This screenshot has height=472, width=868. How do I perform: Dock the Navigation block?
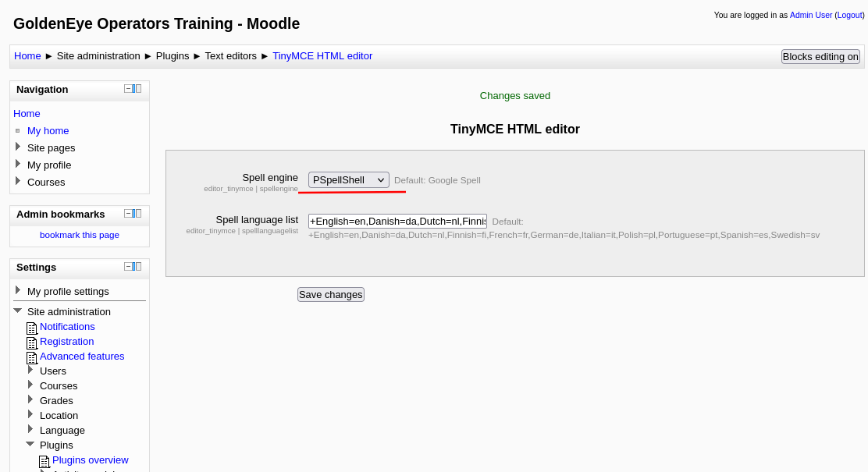pyautogui.click(x=137, y=88)
